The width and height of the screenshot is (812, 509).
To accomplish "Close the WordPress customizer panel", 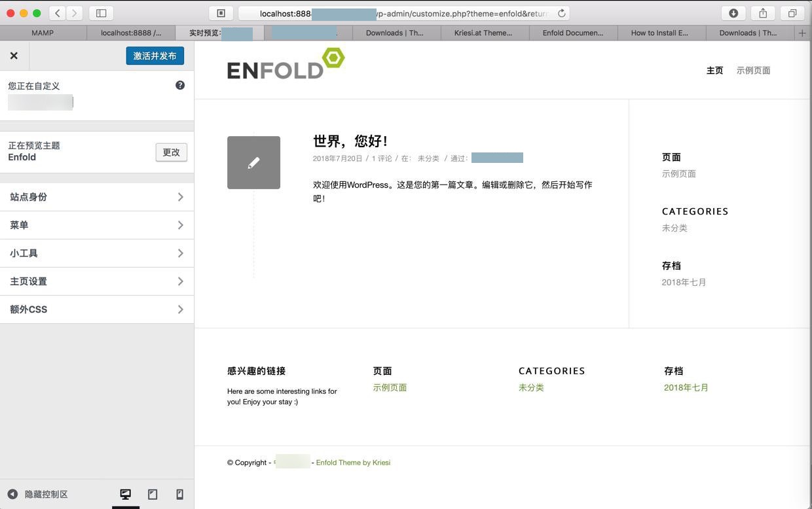I will (x=14, y=56).
